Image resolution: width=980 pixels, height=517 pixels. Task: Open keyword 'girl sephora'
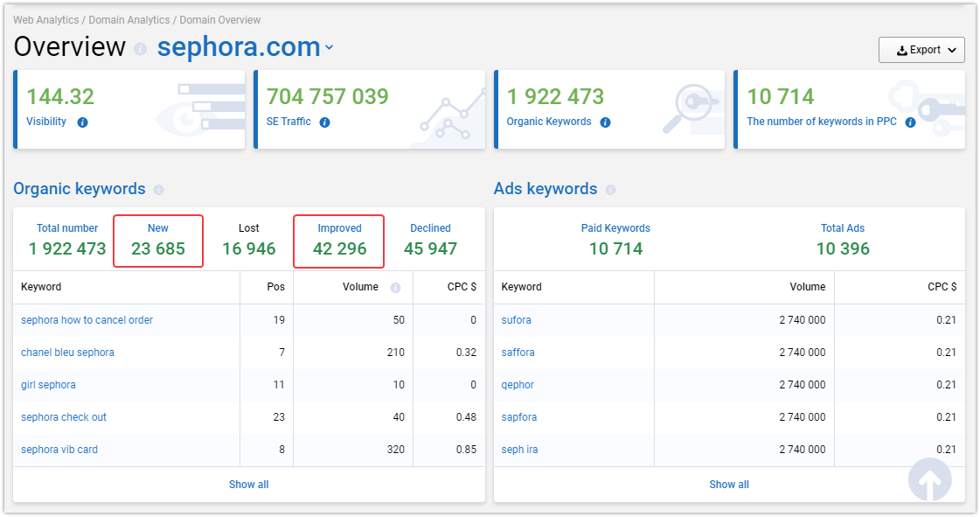(48, 385)
